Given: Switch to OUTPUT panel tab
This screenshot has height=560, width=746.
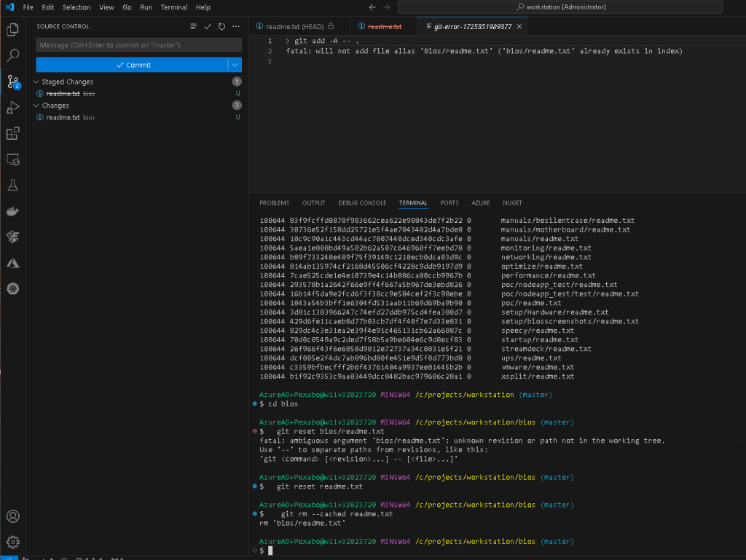Looking at the screenshot, I should tap(313, 203).
